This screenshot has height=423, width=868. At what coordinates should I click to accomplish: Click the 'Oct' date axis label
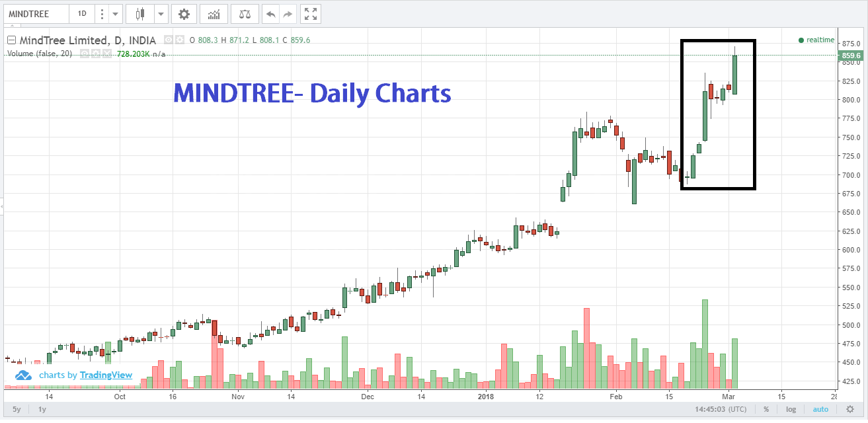[120, 397]
